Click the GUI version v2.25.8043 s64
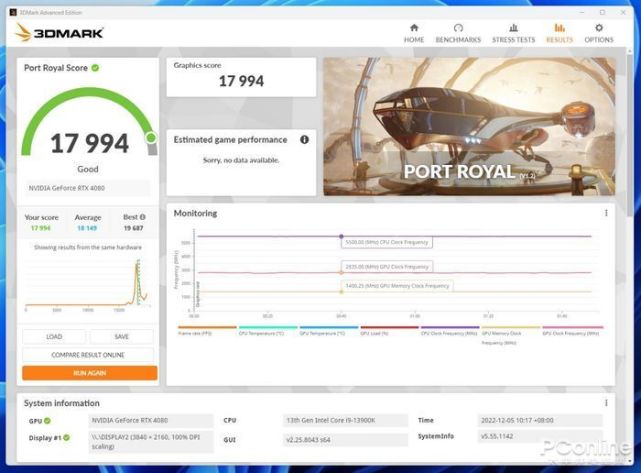Viewport: 641px width, 473px height. (x=345, y=440)
